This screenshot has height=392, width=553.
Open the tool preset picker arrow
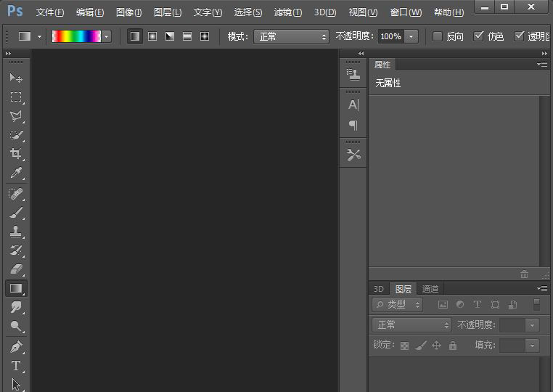pos(39,36)
